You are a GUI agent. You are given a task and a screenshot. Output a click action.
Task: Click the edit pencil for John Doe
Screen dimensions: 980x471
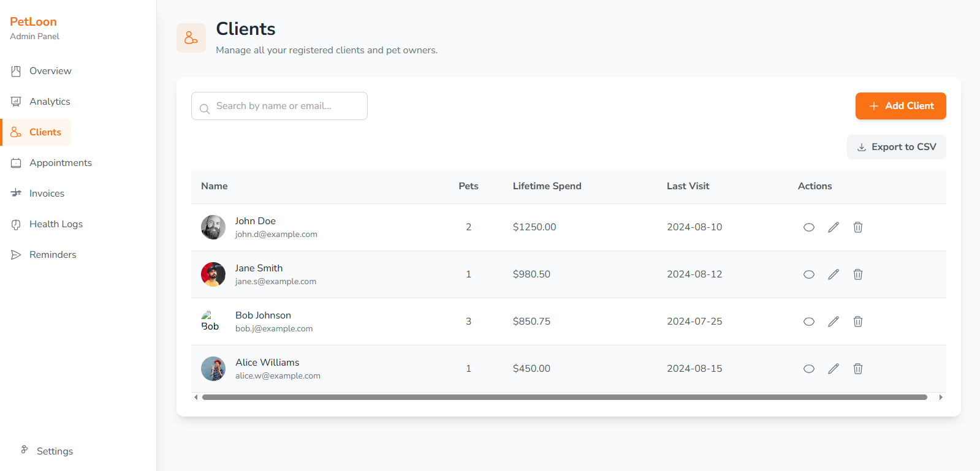834,227
